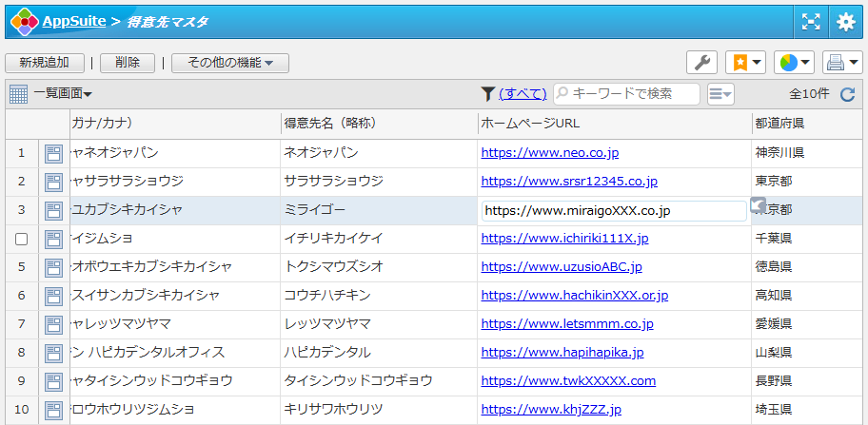Viewport: 868px width, 425px height.
Task: Open the pie chart dropdown menu
Action: (x=794, y=63)
